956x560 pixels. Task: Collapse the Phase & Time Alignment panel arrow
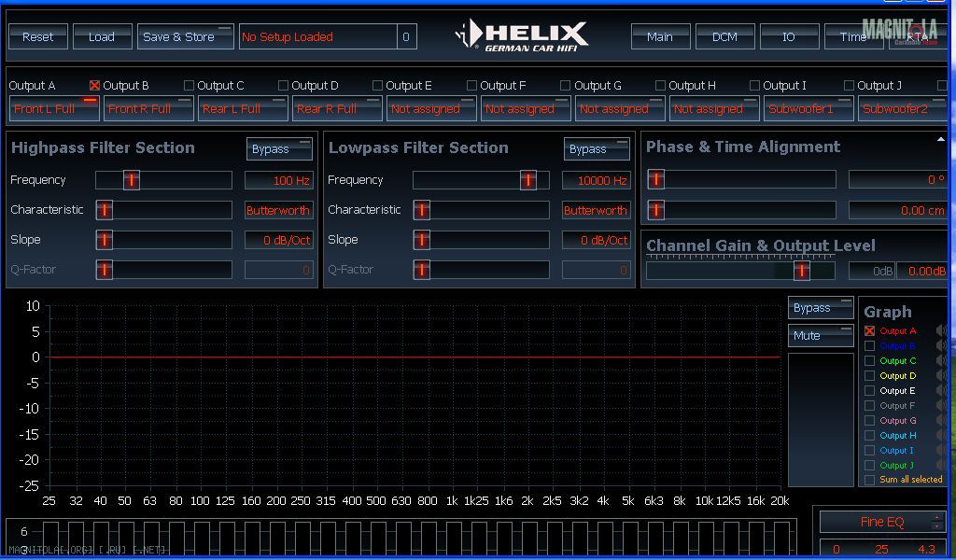click(941, 140)
